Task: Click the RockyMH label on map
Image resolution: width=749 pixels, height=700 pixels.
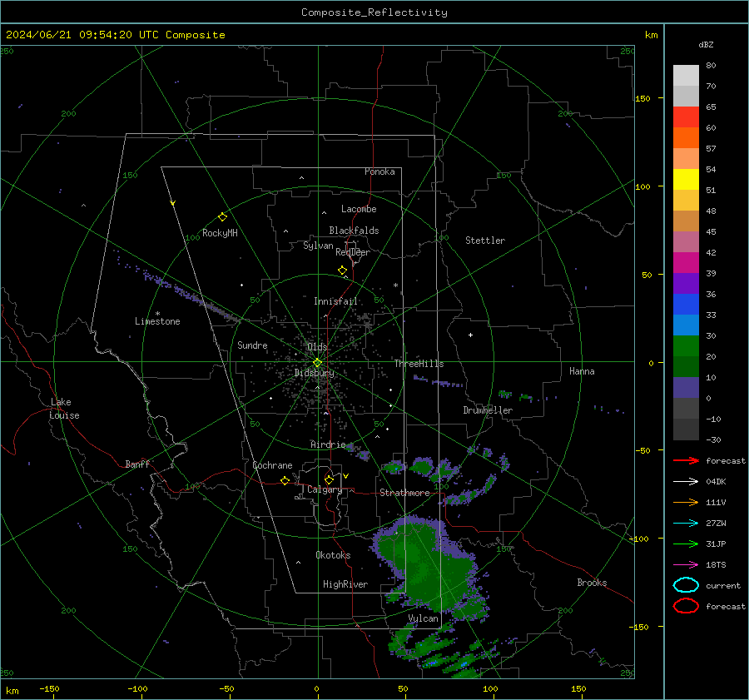Action: point(220,233)
